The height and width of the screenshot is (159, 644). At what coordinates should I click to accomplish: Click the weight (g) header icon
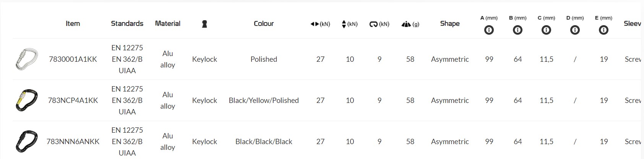click(406, 24)
